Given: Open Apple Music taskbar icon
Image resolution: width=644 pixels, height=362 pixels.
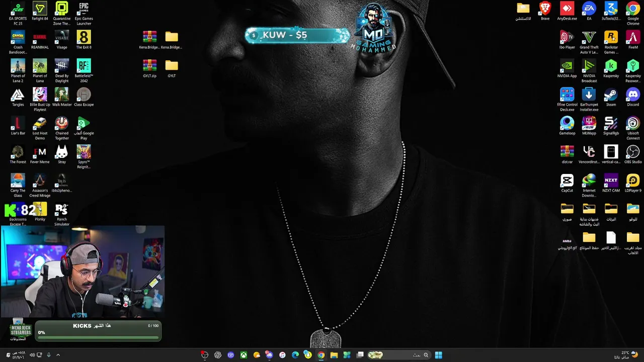Looking at the screenshot, I should (x=282, y=355).
